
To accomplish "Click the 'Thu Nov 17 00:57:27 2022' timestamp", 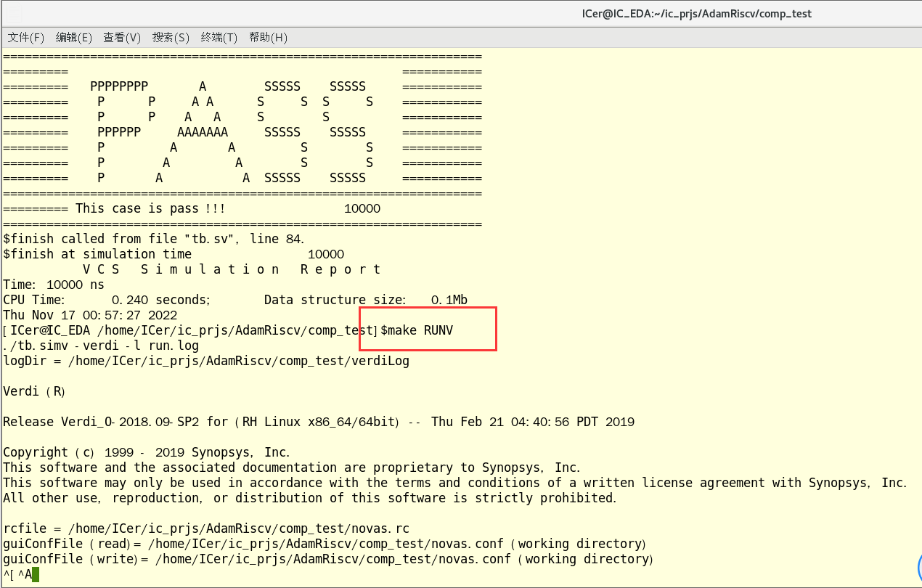I will tap(90, 315).
